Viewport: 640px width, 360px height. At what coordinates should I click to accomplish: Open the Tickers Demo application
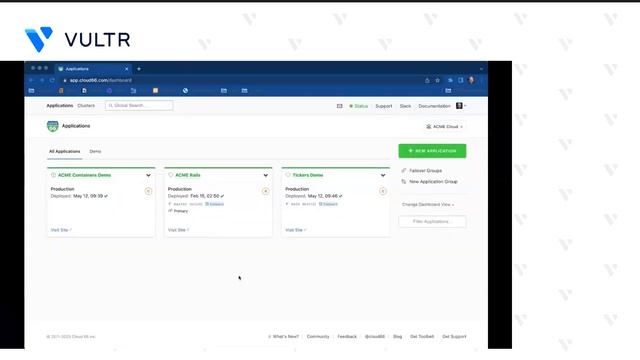[308, 175]
